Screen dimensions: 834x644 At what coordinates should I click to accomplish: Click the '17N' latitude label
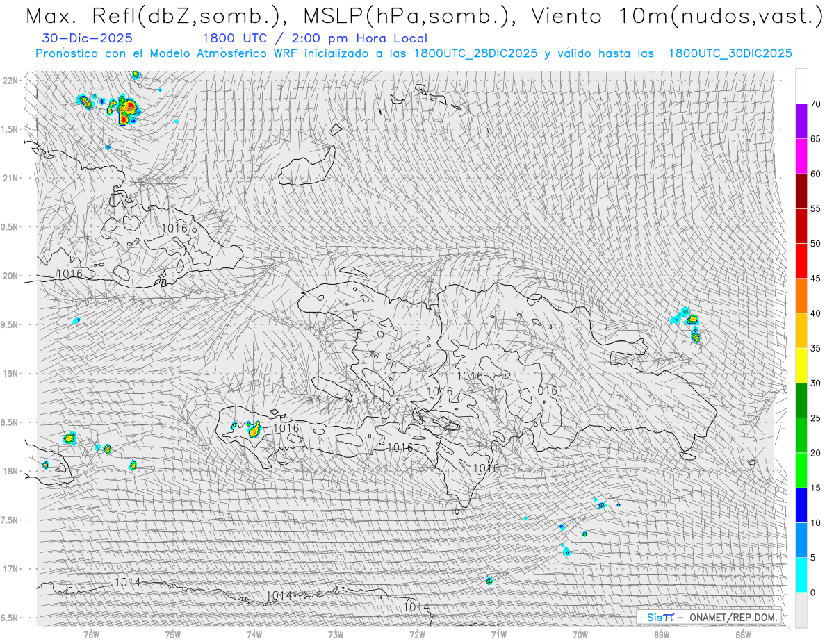click(x=11, y=570)
